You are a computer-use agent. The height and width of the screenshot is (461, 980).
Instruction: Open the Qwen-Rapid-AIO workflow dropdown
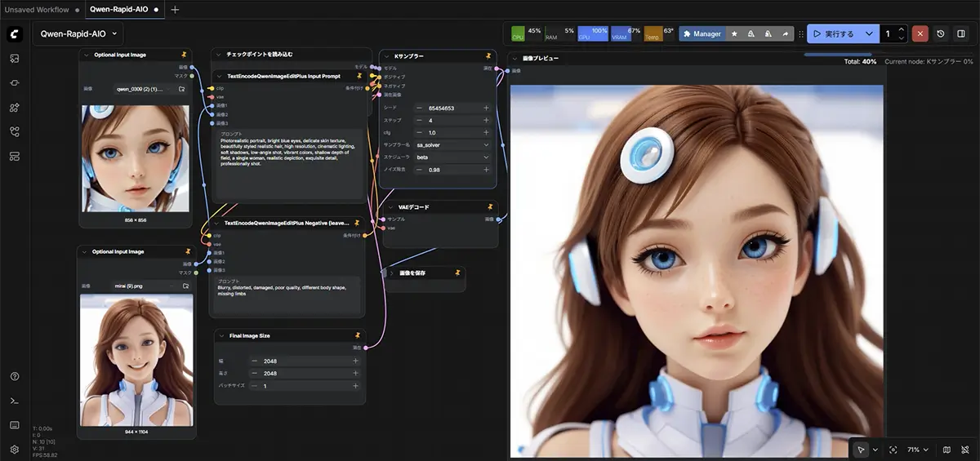(x=78, y=34)
